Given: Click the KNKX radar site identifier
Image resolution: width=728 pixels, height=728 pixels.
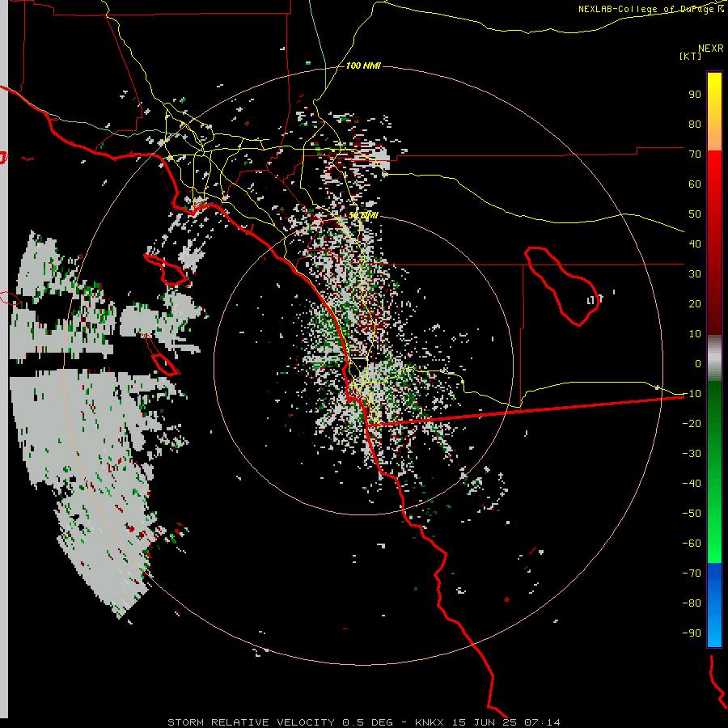Looking at the screenshot, I should (x=430, y=722).
